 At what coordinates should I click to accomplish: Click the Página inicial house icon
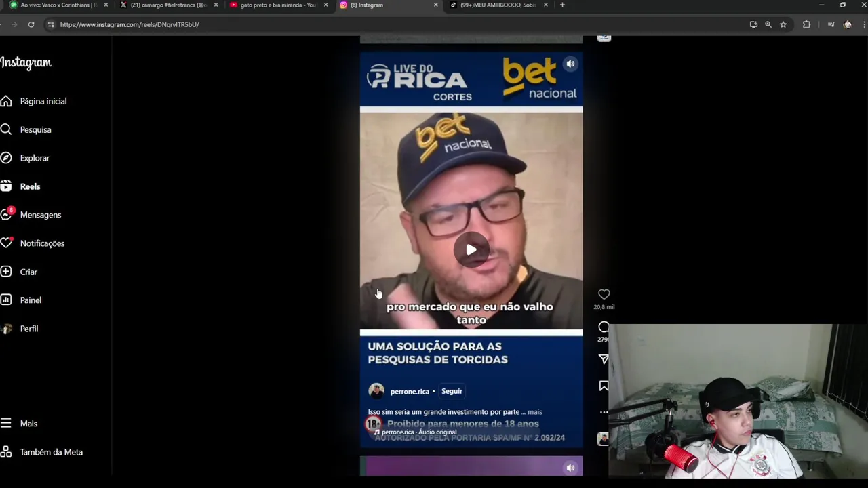[6, 101]
